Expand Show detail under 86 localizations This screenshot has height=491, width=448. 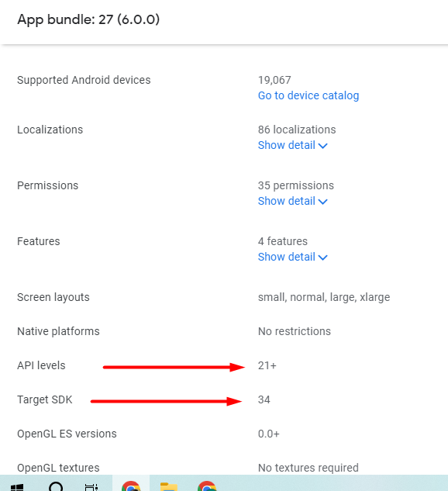tap(292, 145)
